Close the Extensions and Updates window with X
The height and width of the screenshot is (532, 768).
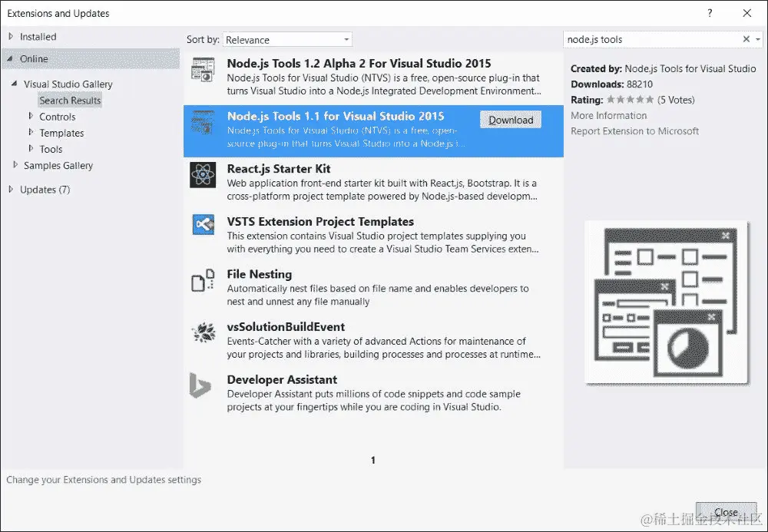click(747, 13)
